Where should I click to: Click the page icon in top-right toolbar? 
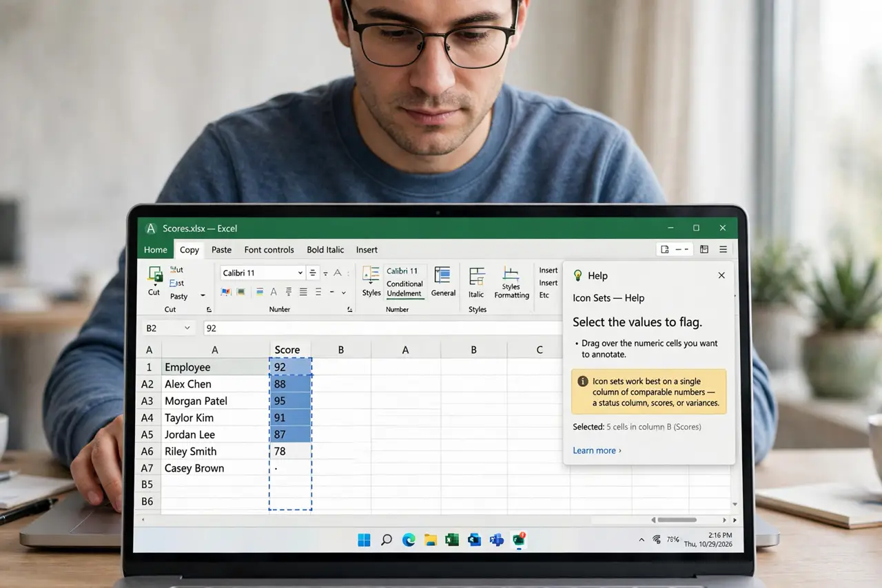tap(665, 249)
